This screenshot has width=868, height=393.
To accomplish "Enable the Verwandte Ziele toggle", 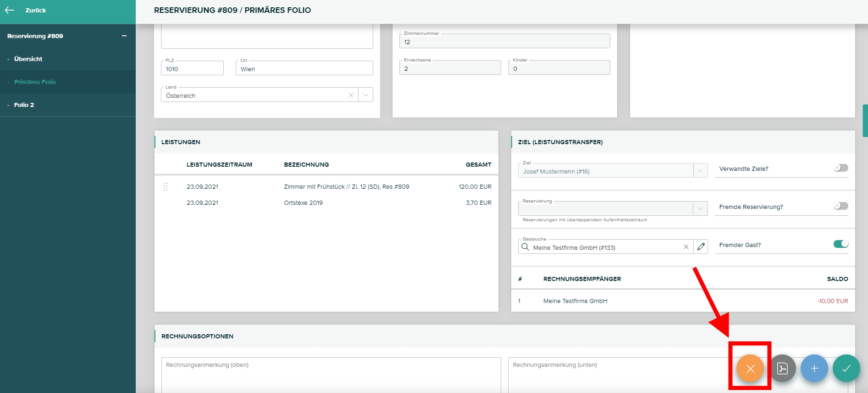I will click(x=840, y=168).
